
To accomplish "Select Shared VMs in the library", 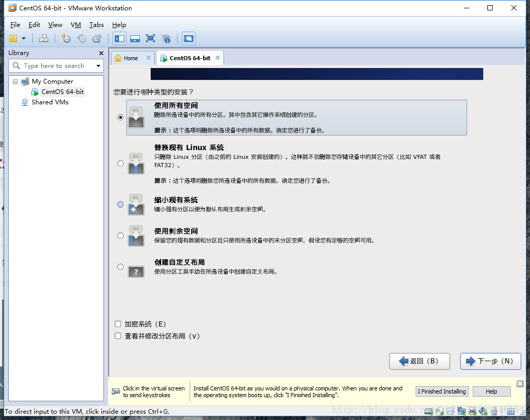I will point(50,102).
